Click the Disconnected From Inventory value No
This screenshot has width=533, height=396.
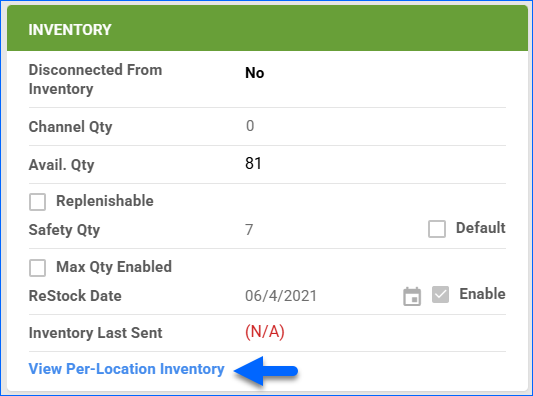click(255, 73)
